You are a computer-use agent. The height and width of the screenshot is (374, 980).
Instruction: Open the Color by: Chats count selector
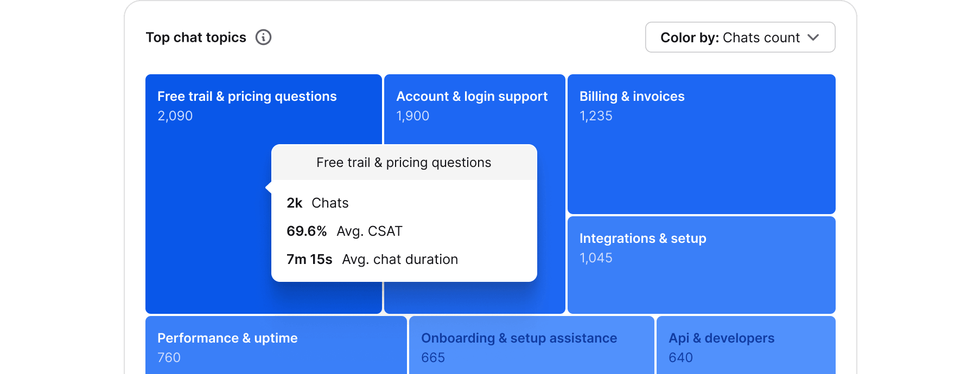pos(740,37)
